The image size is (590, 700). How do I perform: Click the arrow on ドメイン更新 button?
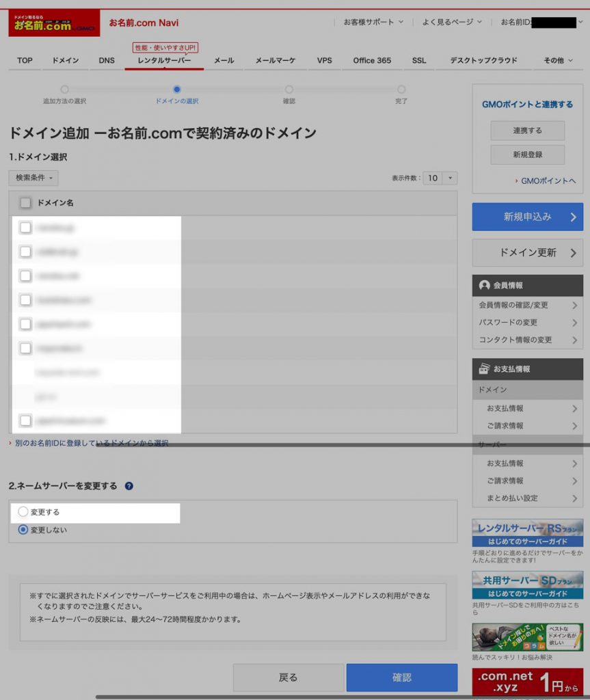574,253
